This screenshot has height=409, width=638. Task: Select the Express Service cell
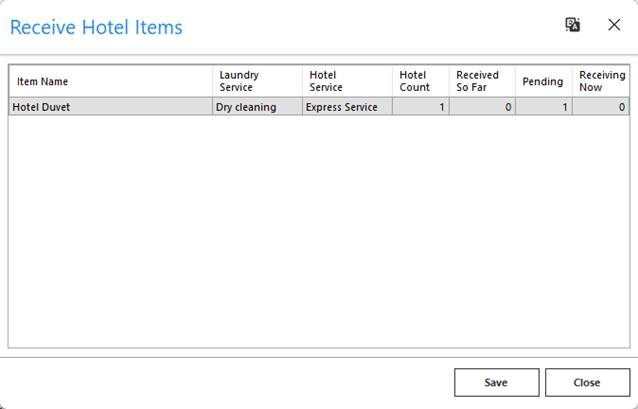point(347,107)
